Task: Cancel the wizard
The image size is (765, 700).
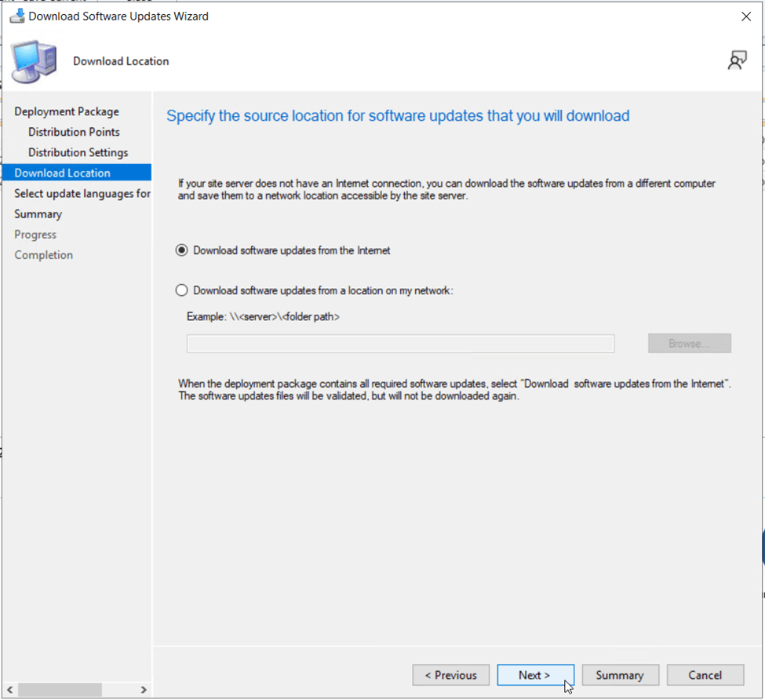Action: click(x=705, y=675)
